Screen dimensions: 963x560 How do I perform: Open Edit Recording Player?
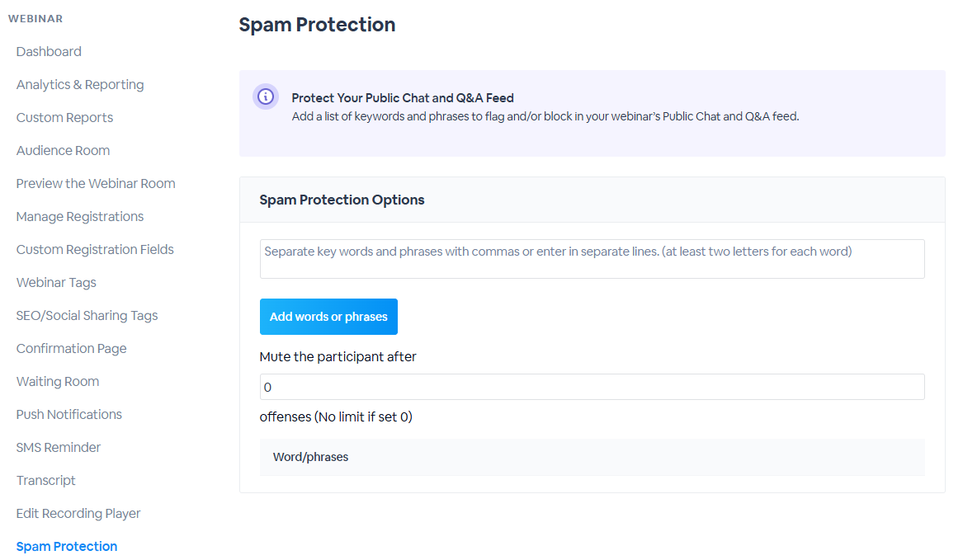click(x=78, y=513)
